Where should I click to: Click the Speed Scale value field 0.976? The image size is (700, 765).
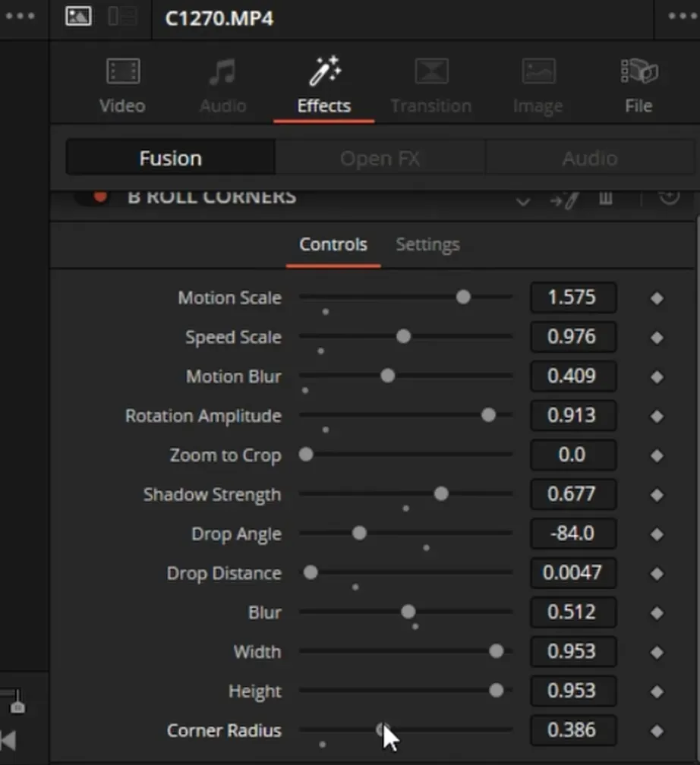click(x=572, y=337)
